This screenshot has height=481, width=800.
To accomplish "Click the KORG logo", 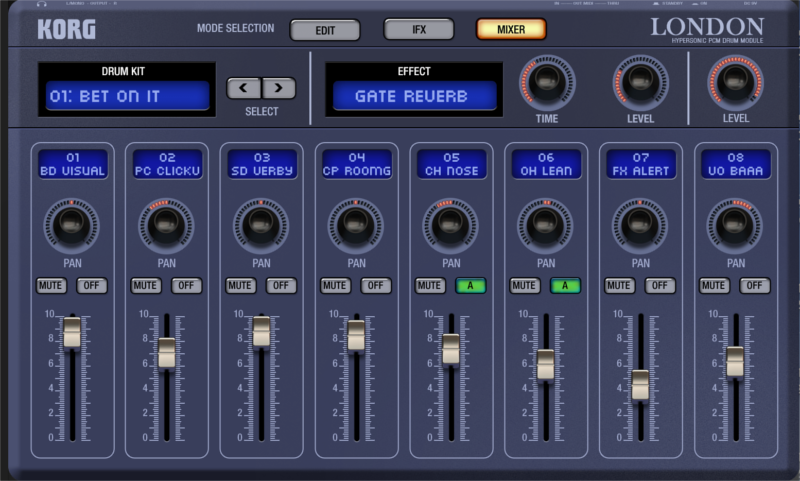I will point(66,30).
